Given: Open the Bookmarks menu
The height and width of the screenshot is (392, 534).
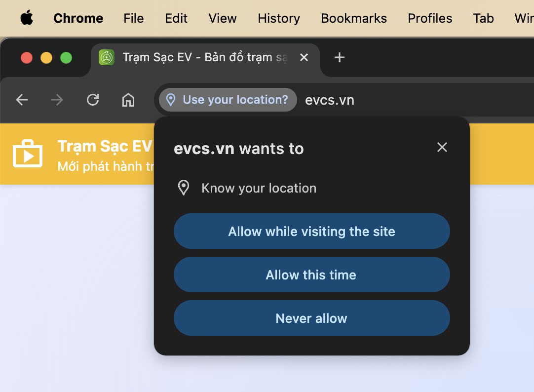Looking at the screenshot, I should point(354,18).
